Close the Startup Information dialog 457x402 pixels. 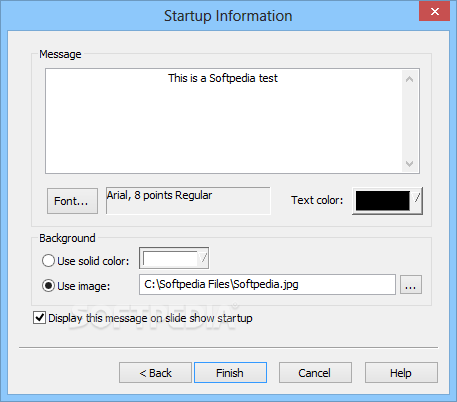coord(434,12)
